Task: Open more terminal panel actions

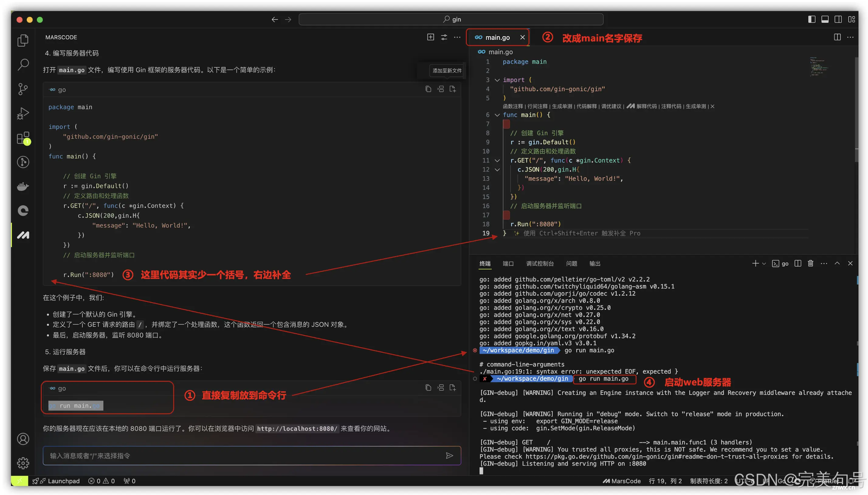Action: (824, 264)
